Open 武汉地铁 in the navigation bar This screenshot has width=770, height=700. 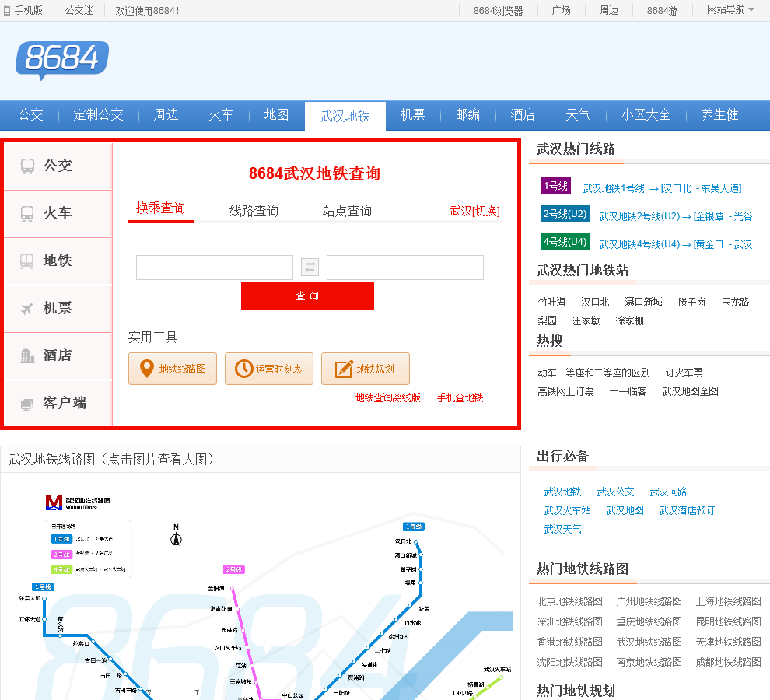(x=345, y=117)
